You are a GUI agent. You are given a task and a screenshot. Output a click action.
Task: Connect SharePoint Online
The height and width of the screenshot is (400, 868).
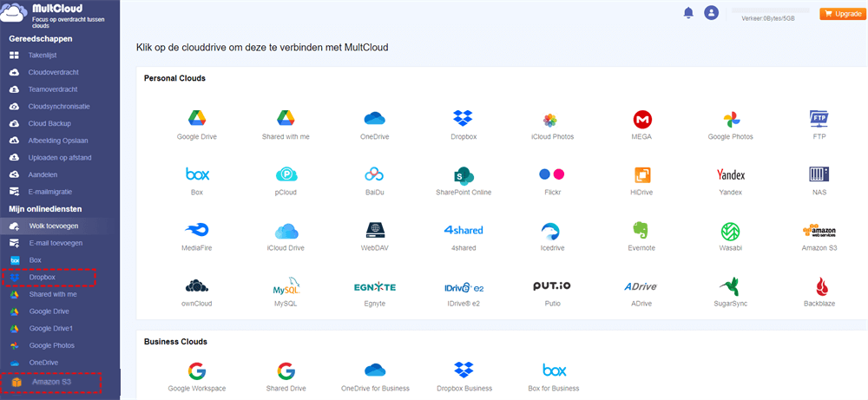pyautogui.click(x=464, y=180)
